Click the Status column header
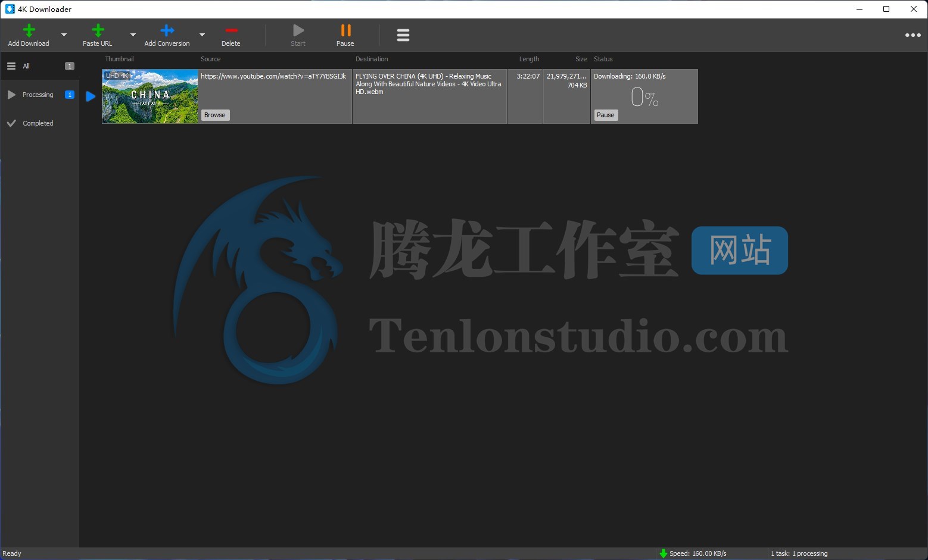The image size is (928, 560). point(603,59)
